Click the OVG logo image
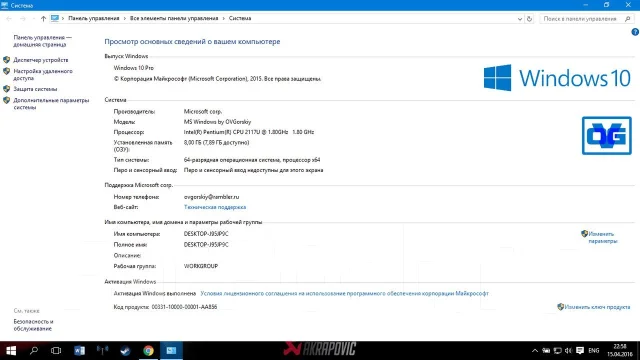This screenshot has height=360, width=640. (607, 136)
